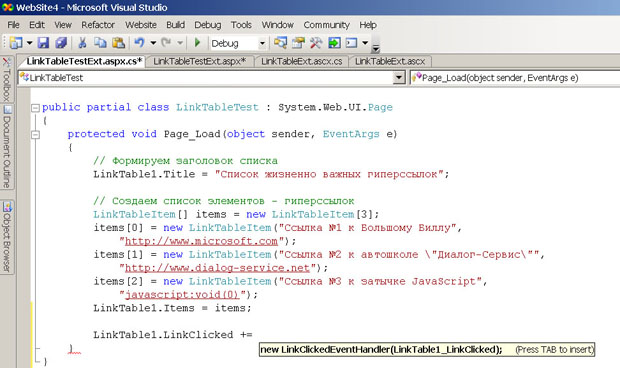
Task: Click the 'items[2]' assignment line
Action: (x=291, y=282)
